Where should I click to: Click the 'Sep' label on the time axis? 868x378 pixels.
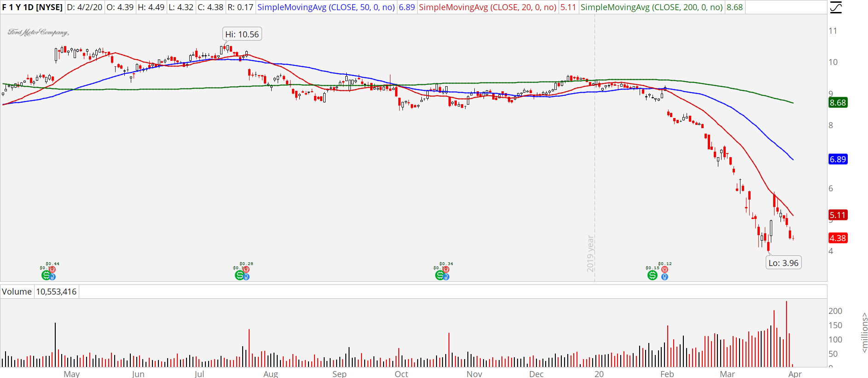(x=339, y=374)
